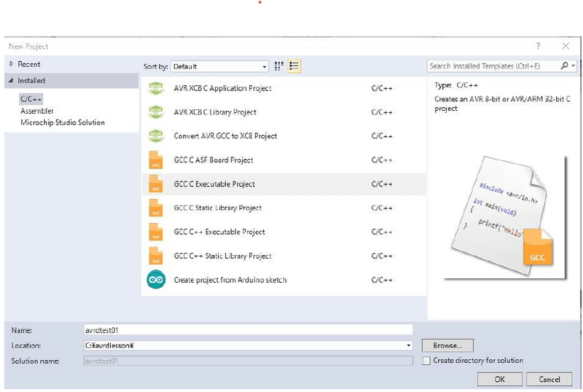Screen dimensions: 583x392
Task: Click the GCC C ASF Board Project icon
Action: click(x=156, y=160)
